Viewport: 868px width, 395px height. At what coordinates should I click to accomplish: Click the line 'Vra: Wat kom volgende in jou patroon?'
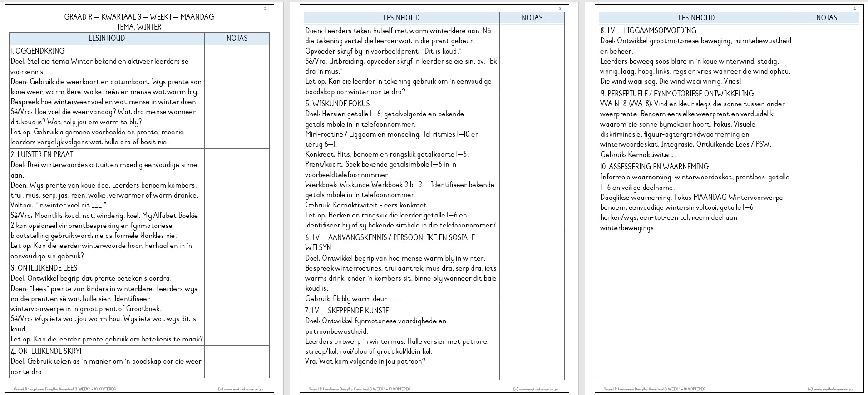click(x=365, y=361)
